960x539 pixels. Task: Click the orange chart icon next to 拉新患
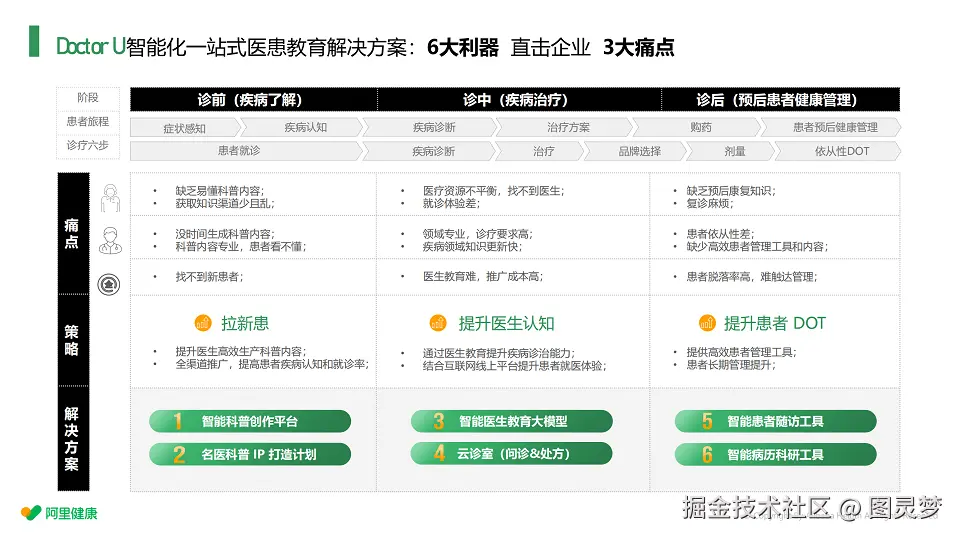coord(203,323)
